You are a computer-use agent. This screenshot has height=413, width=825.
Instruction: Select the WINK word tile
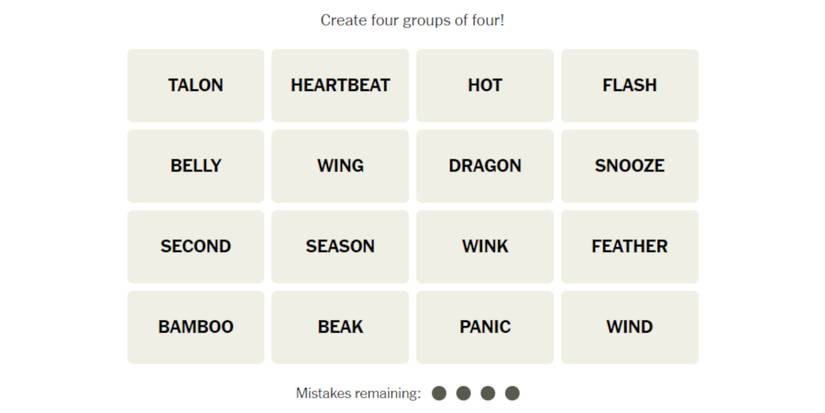coord(485,246)
